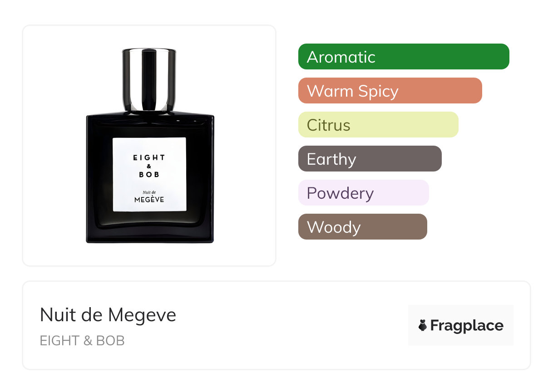Select the Warm Spicy accord bar
The width and height of the screenshot is (553, 392).
[390, 91]
